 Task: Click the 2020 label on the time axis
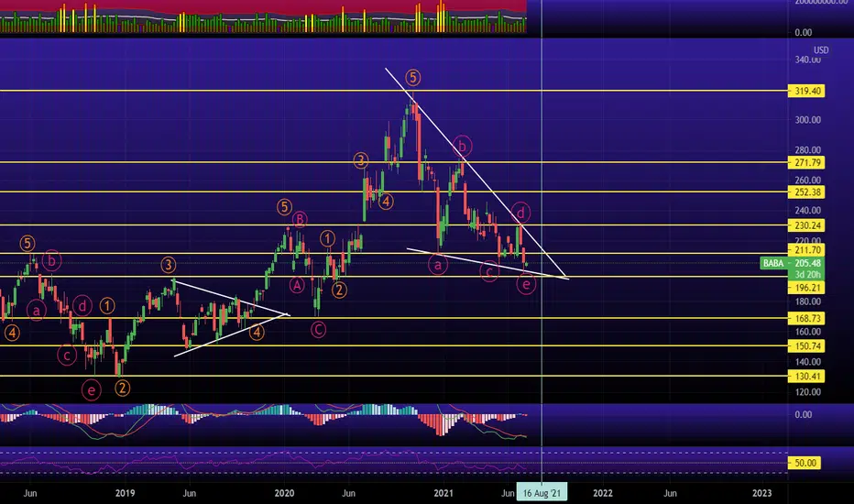284,493
